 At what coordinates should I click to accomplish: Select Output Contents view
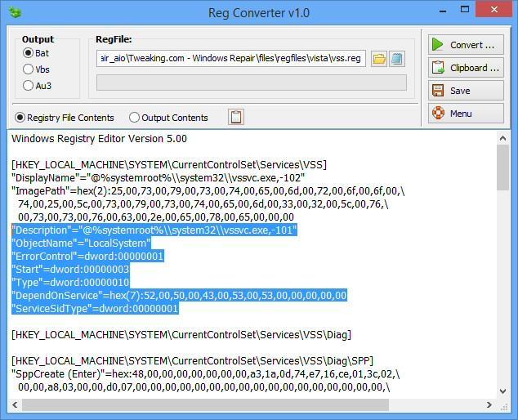click(168, 118)
